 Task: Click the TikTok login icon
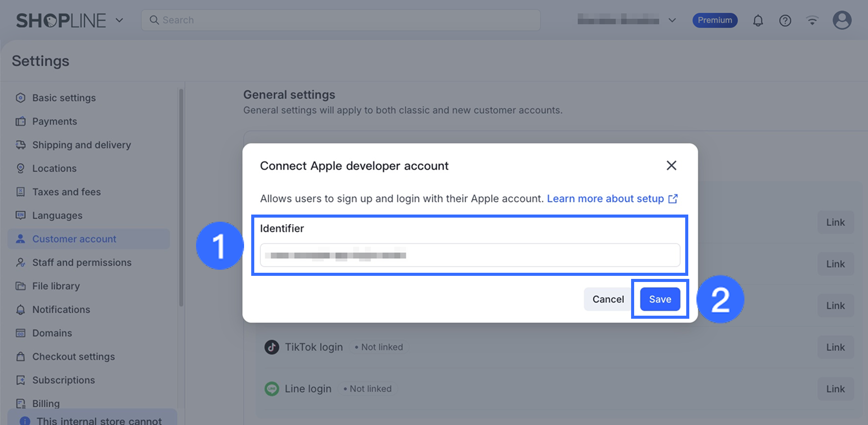click(272, 347)
